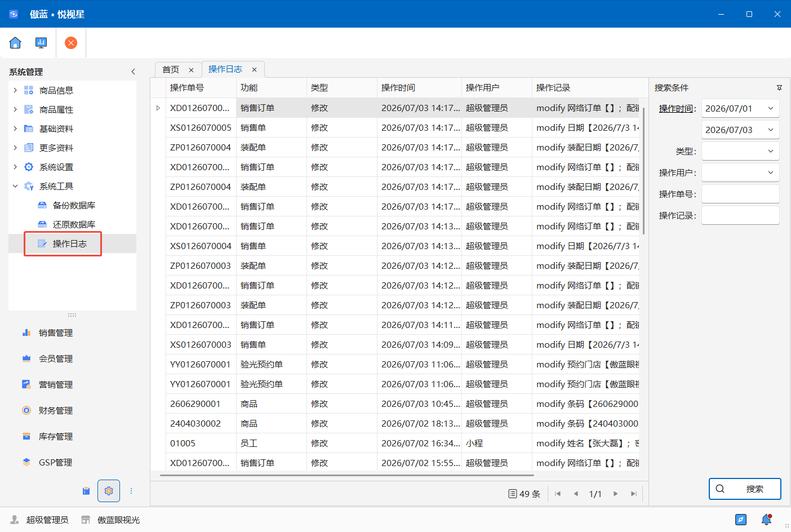Screen dimensions: 791x532
Task: Click the 搜索 button
Action: tap(745, 489)
